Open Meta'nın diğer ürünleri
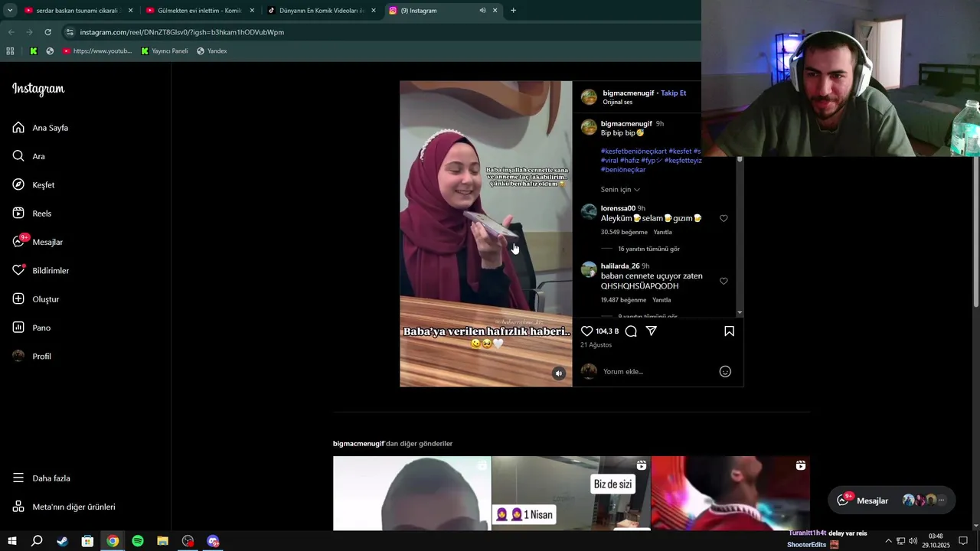Viewport: 980px width, 551px height. tap(64, 507)
